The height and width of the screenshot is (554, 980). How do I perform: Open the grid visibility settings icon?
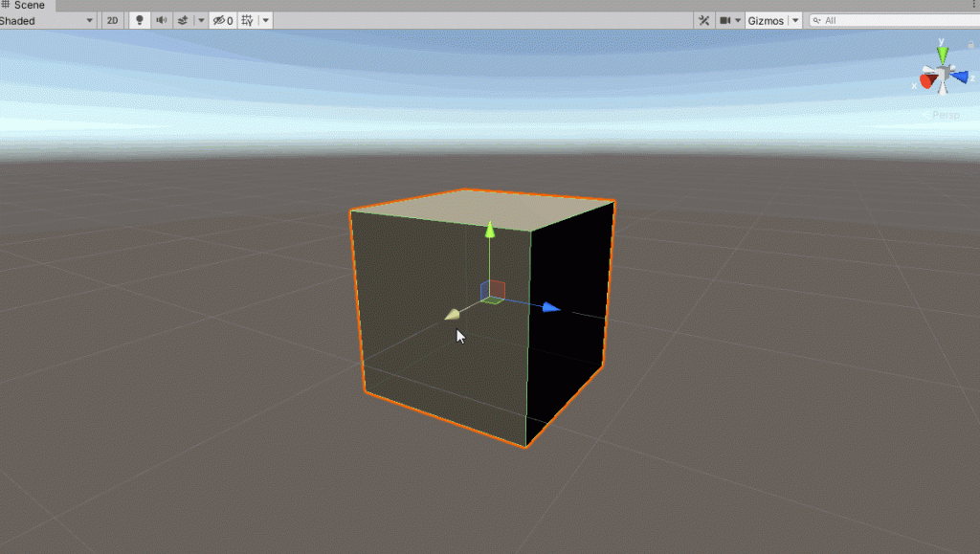pyautogui.click(x=265, y=19)
